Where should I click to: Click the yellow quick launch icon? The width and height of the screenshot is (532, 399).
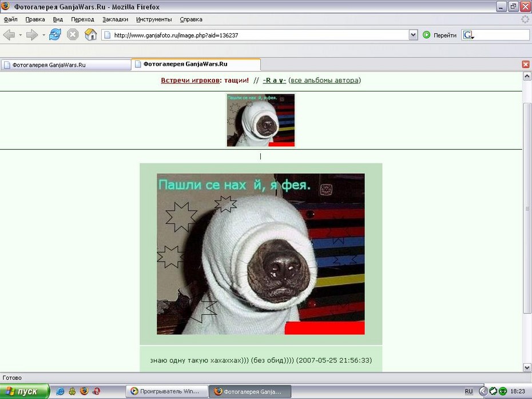(x=72, y=391)
